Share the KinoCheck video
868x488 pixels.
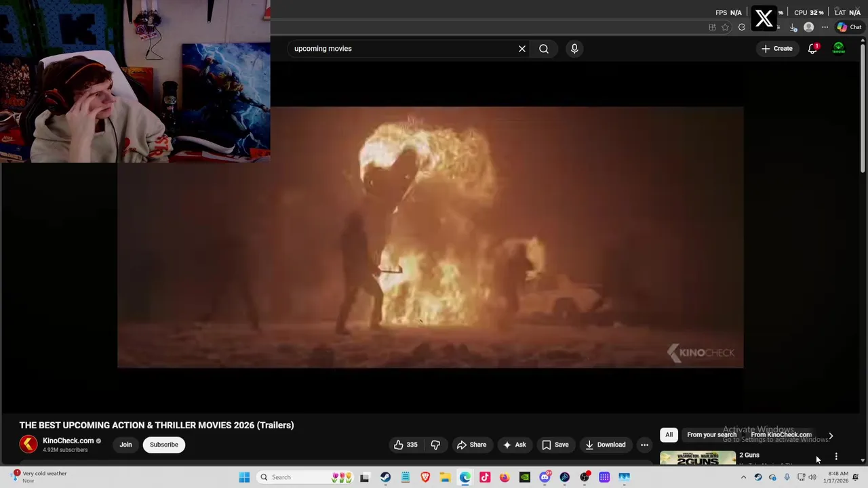click(471, 445)
